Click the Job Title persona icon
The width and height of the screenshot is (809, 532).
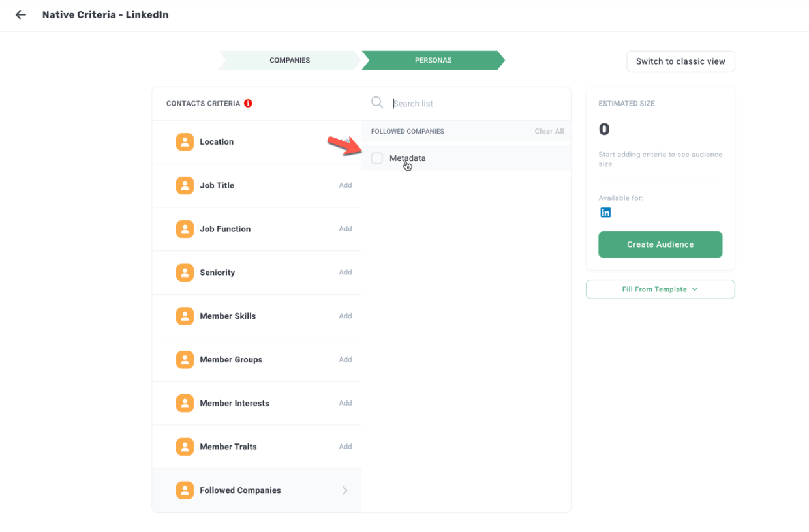(185, 186)
